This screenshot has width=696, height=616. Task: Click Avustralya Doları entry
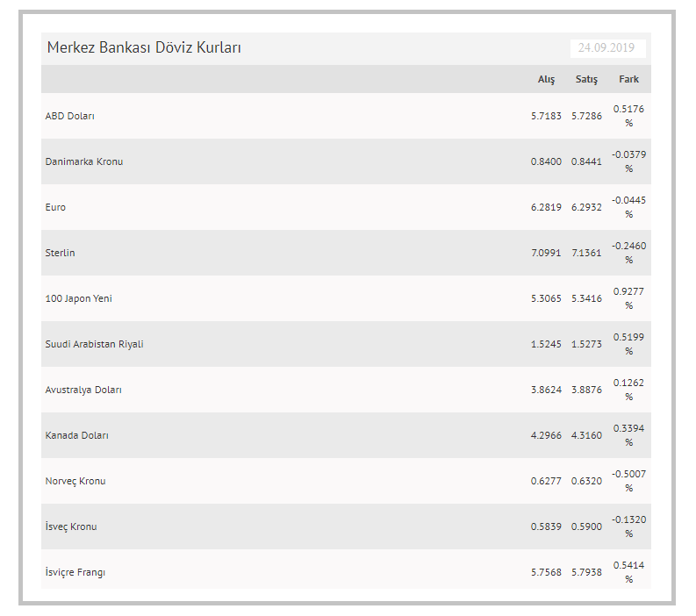point(83,390)
